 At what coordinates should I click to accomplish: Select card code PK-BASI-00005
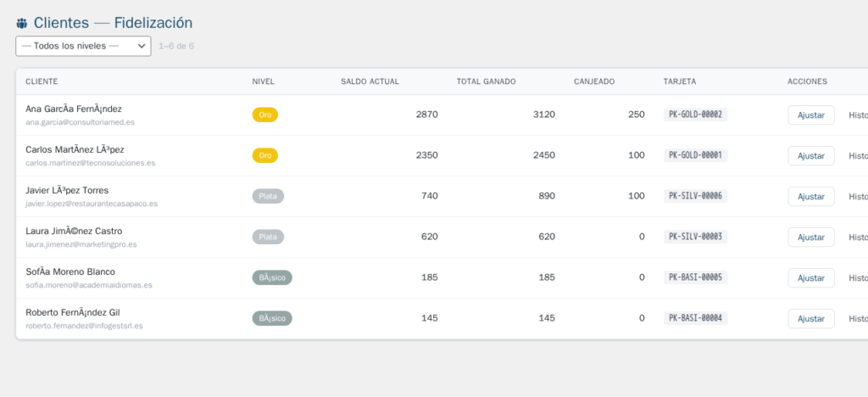[x=695, y=277]
